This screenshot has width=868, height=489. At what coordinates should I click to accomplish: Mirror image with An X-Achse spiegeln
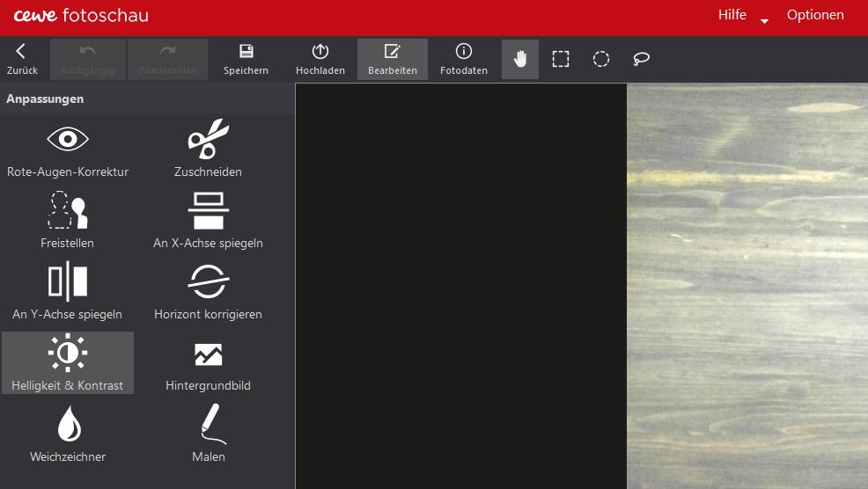pos(208,220)
